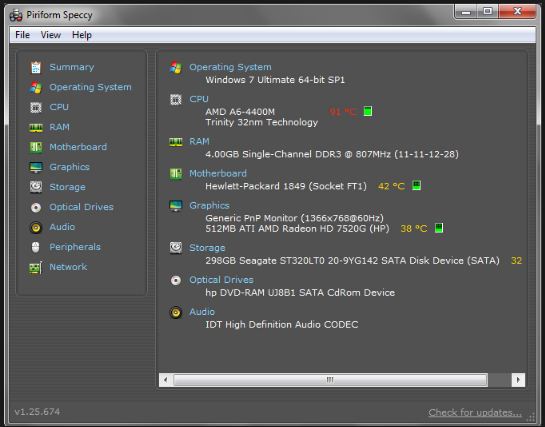The width and height of the screenshot is (545, 427).
Task: Open the View menu
Action: pyautogui.click(x=51, y=35)
